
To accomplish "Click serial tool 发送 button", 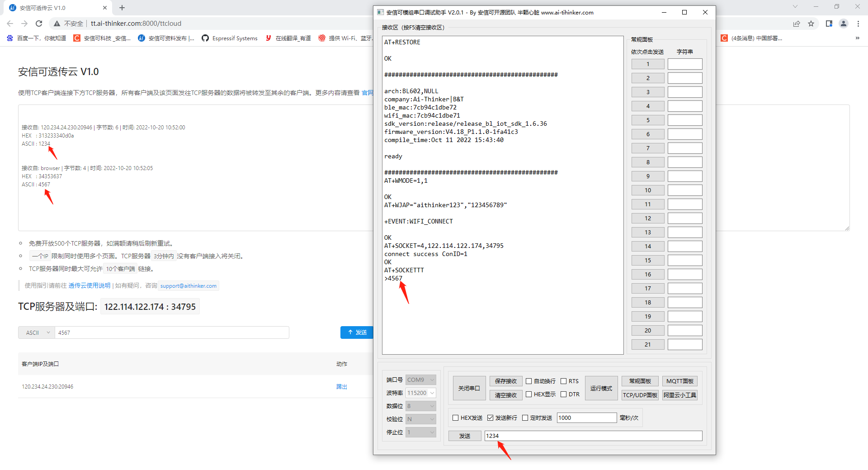I will coord(465,436).
